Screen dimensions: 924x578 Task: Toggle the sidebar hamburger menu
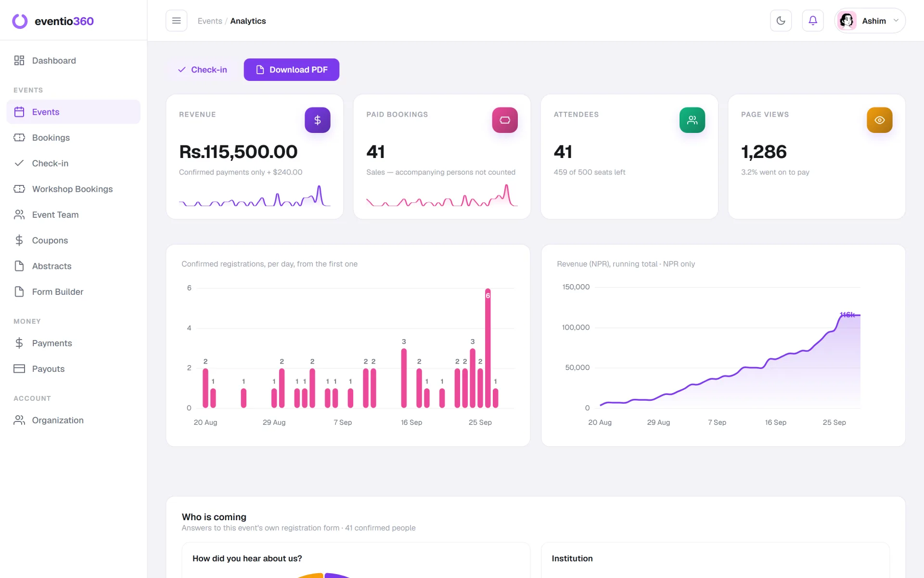click(176, 21)
